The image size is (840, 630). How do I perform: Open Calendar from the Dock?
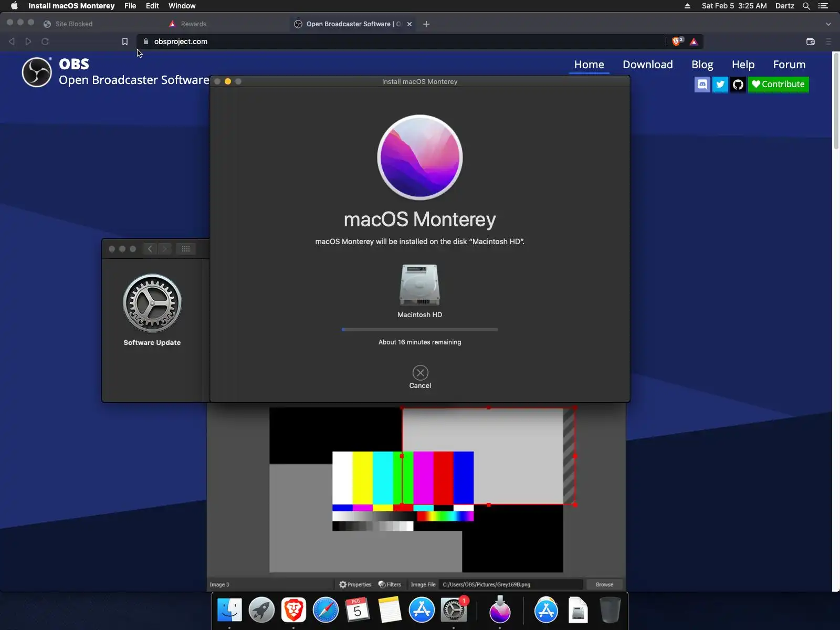tap(358, 610)
